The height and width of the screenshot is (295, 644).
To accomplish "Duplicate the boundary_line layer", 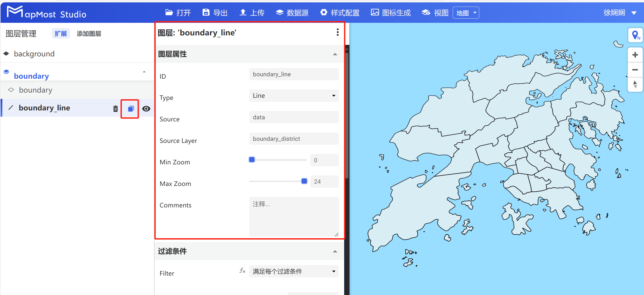I will [130, 109].
